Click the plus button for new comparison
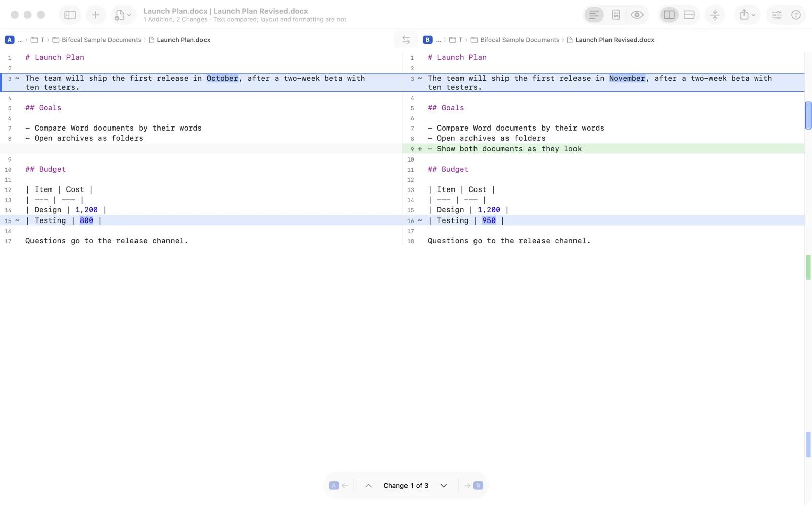Image resolution: width=812 pixels, height=508 pixels. tap(95, 15)
